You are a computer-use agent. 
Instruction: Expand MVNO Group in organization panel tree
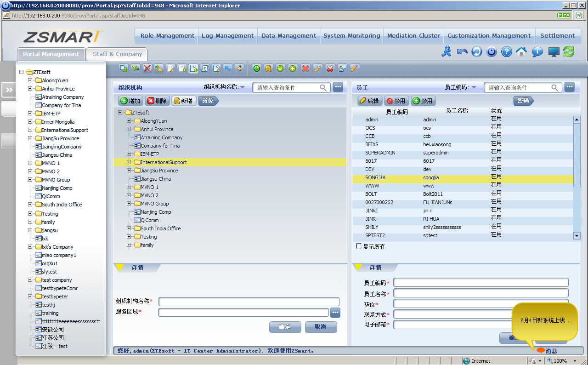click(x=129, y=204)
